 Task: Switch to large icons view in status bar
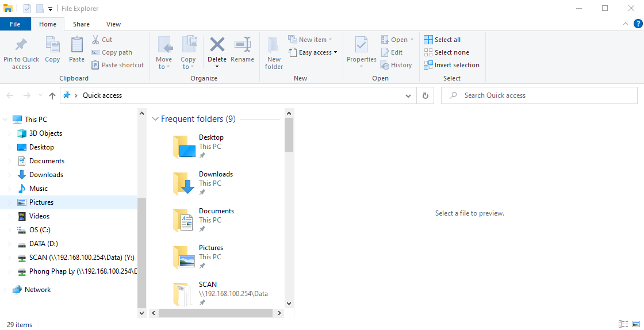pyautogui.click(x=636, y=324)
